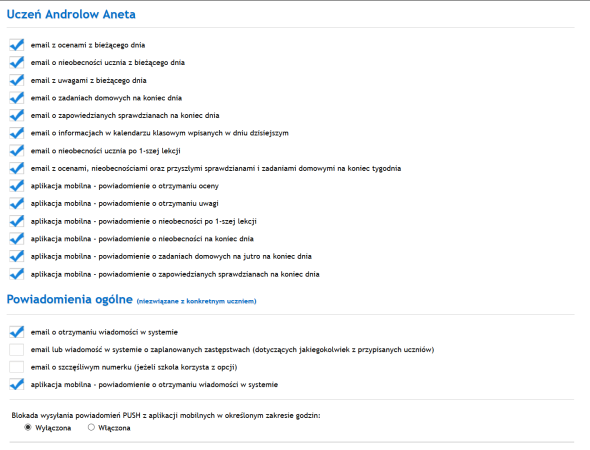Viewport: 590px width, 450px height.
Task: Uncheck email z ocenami z bieżącego dnia
Action: (x=17, y=45)
